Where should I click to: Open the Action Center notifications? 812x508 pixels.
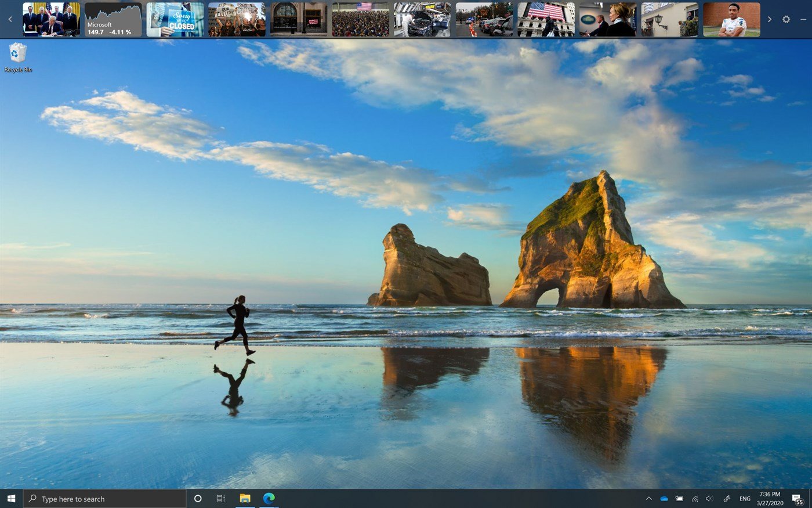(x=797, y=499)
